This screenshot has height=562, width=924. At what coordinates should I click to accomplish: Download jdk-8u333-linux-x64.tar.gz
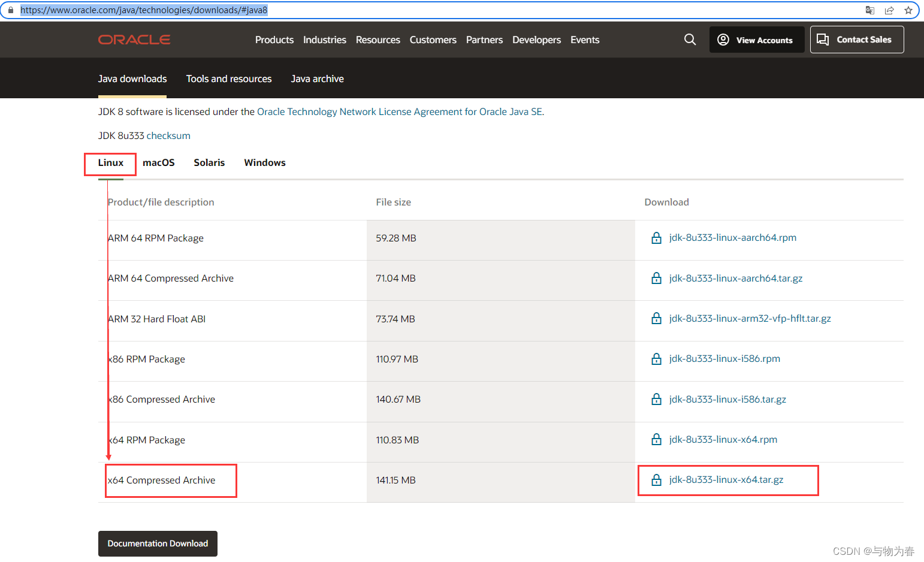tap(726, 479)
